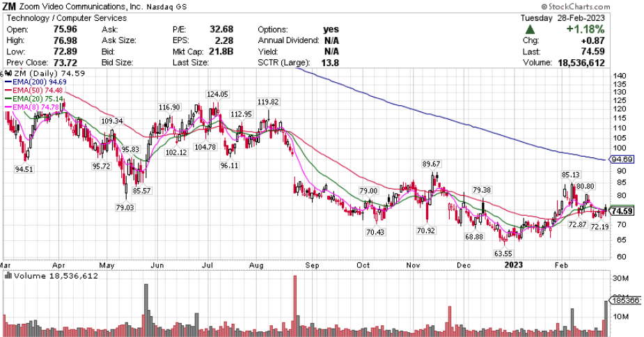Click the 124.05 peak price label
644x337 pixels.
click(217, 94)
